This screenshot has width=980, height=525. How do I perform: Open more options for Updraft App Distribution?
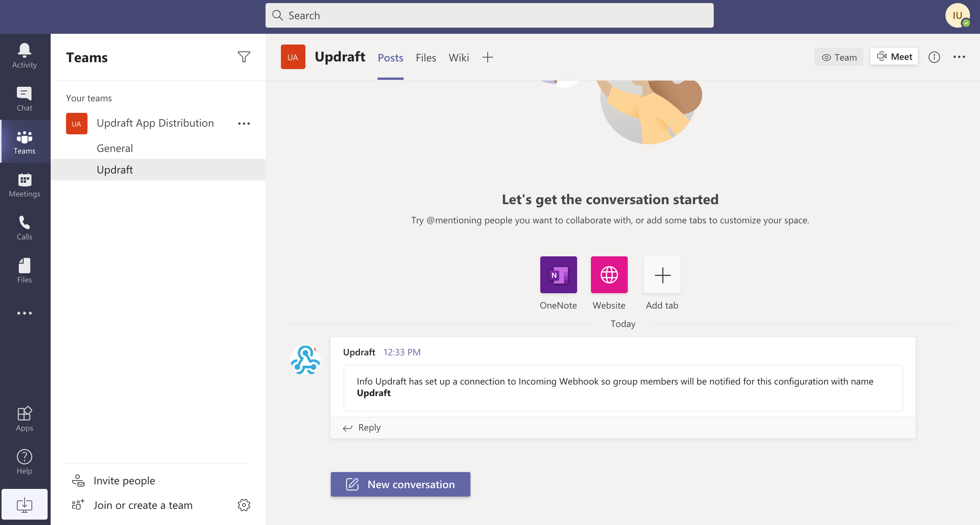click(244, 124)
